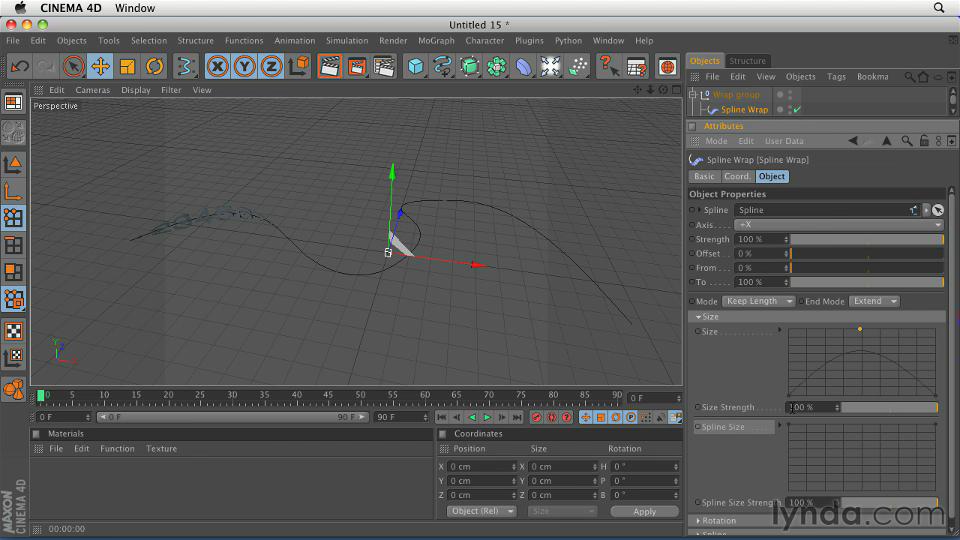Open the Content Browser globe icon
The height and width of the screenshot is (540, 960).
pyautogui.click(x=667, y=66)
